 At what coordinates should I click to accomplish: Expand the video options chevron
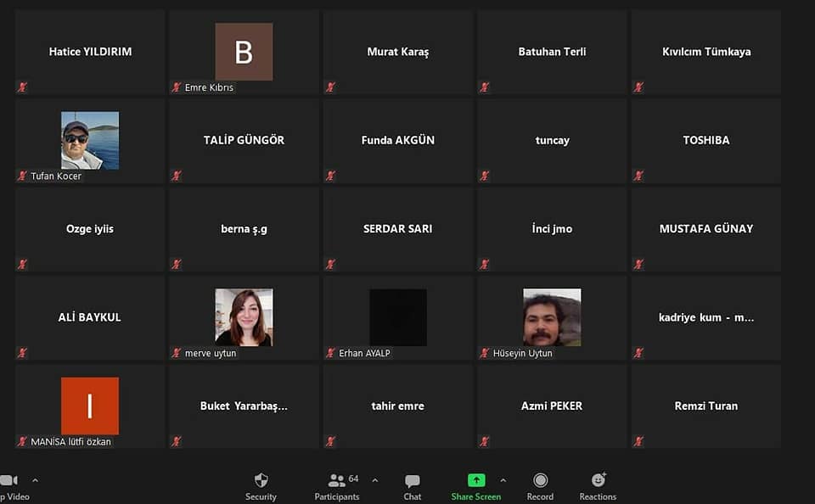coord(35,480)
